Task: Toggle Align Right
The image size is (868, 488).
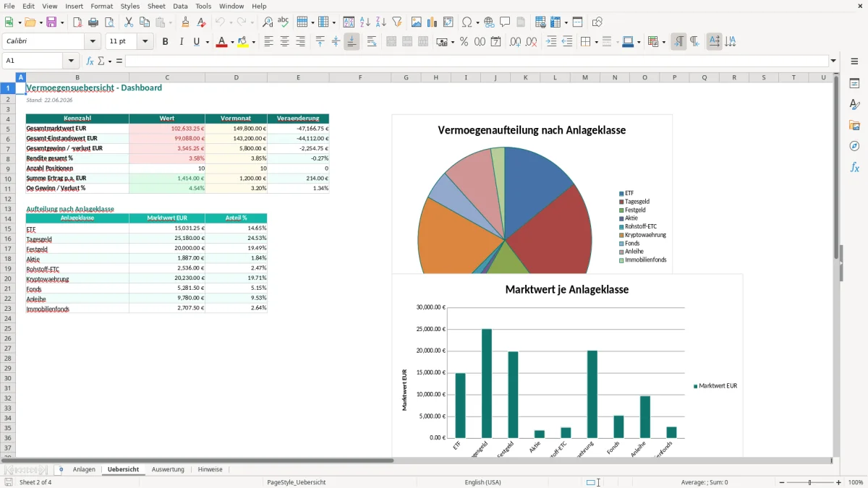Action: pos(301,42)
